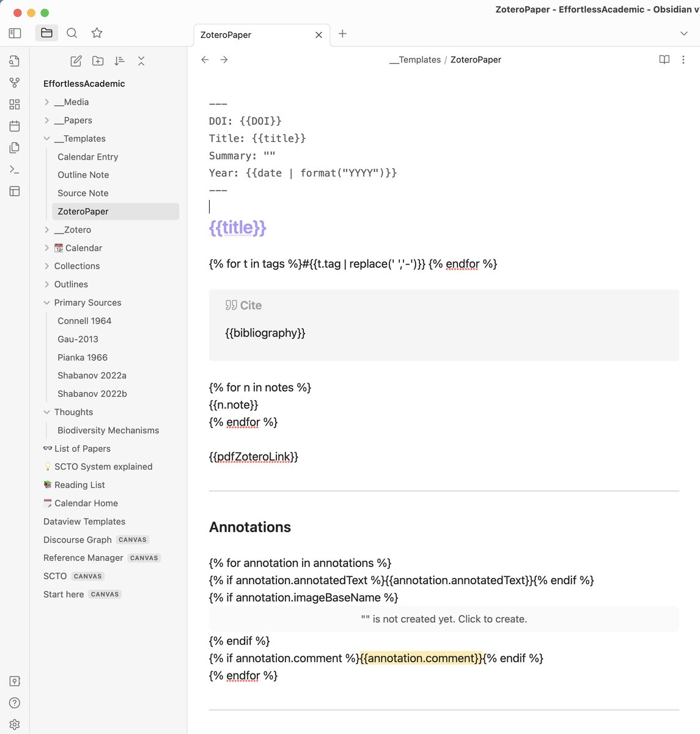Open canvas grid icon in ribbon
This screenshot has height=734, width=700.
pos(15,104)
